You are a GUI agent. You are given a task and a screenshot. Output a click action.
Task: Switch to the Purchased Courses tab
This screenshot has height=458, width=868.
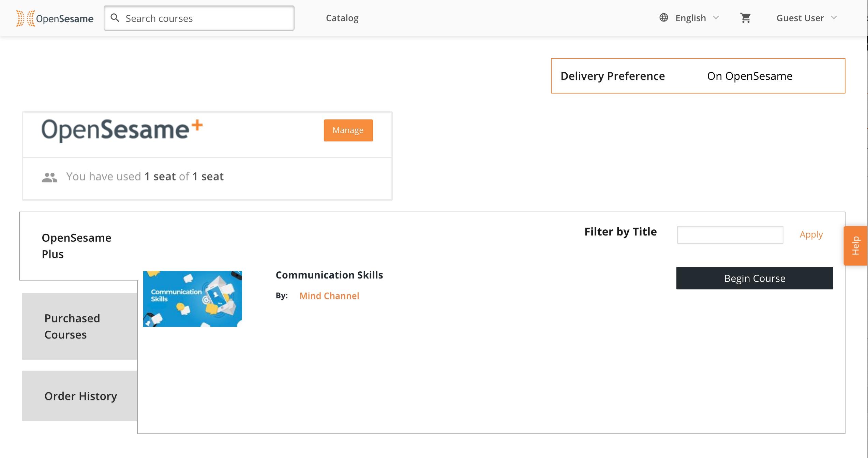[x=79, y=326]
